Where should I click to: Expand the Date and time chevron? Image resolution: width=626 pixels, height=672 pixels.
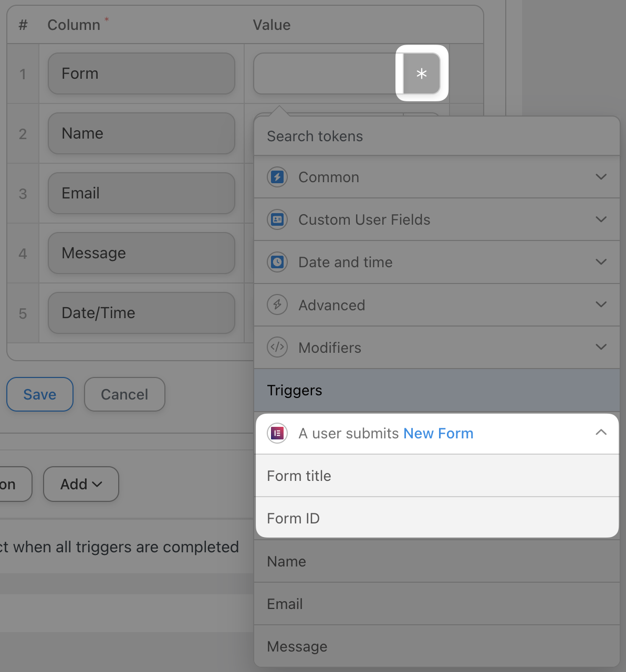point(601,262)
